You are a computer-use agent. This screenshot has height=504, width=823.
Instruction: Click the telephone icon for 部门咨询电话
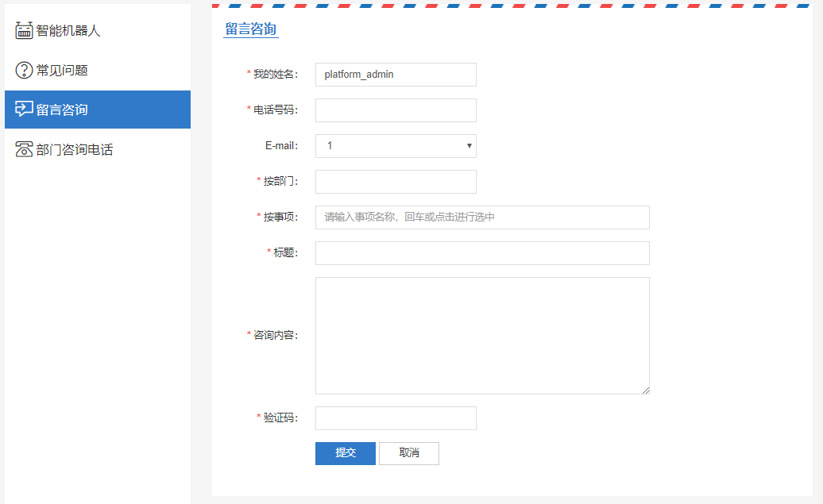point(24,149)
